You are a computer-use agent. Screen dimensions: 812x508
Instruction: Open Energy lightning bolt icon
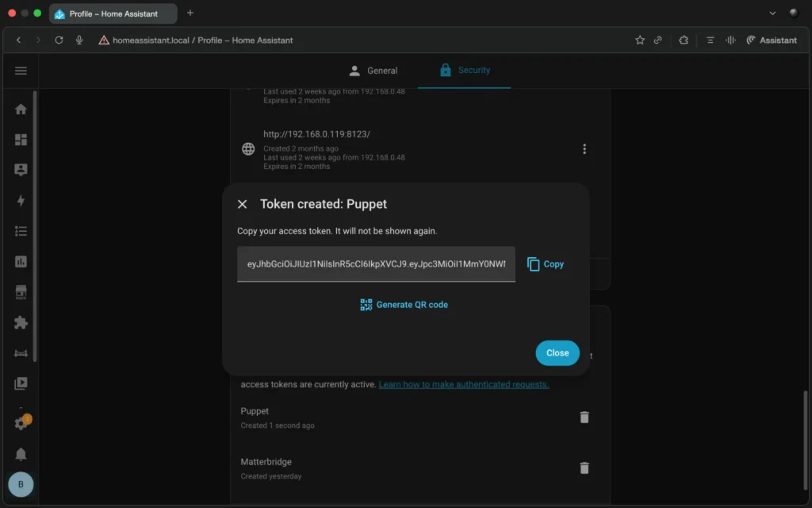click(x=21, y=201)
